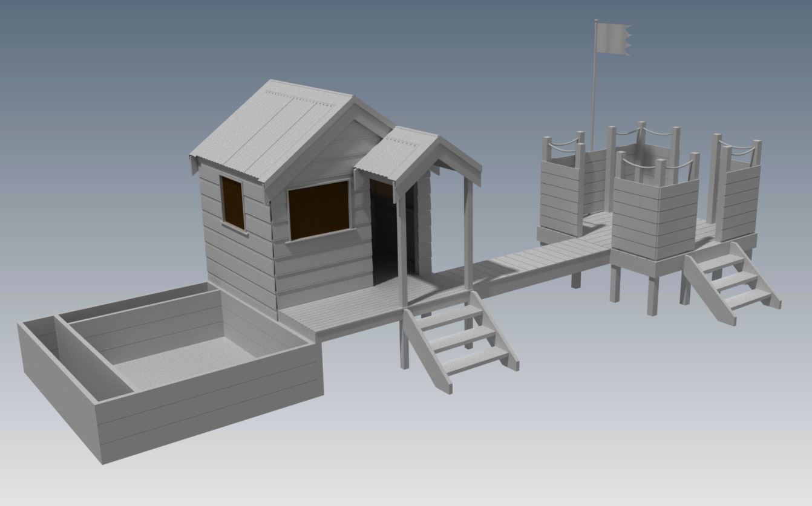
Task: Click the fort's left tower wall panel
Action: coord(560,196)
